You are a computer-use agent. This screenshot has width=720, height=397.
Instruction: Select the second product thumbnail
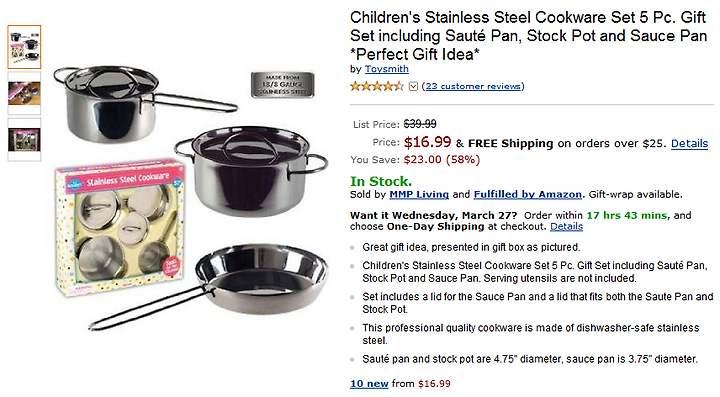pos(24,93)
